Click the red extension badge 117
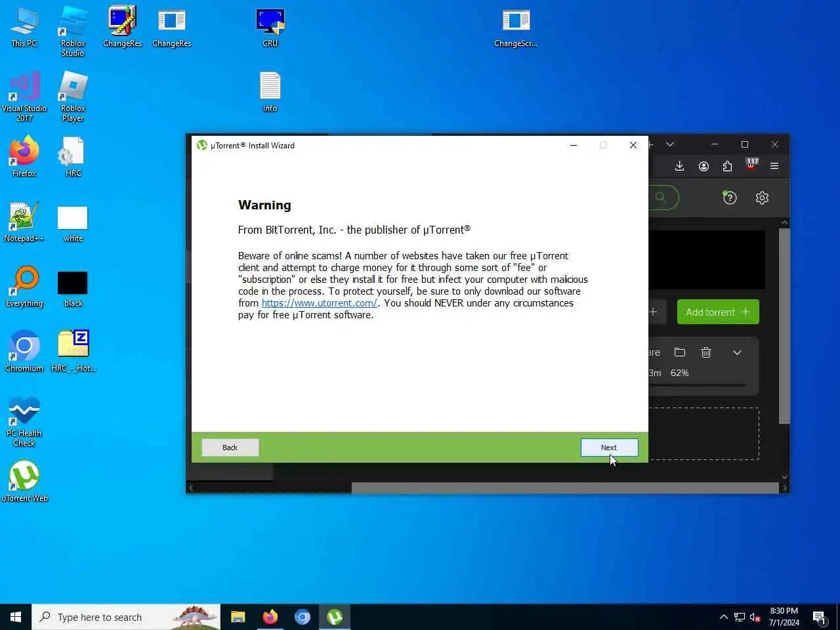 [x=751, y=164]
